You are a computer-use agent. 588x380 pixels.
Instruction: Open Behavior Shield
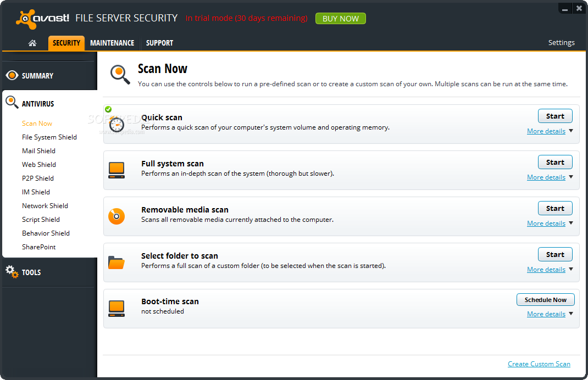coord(46,233)
